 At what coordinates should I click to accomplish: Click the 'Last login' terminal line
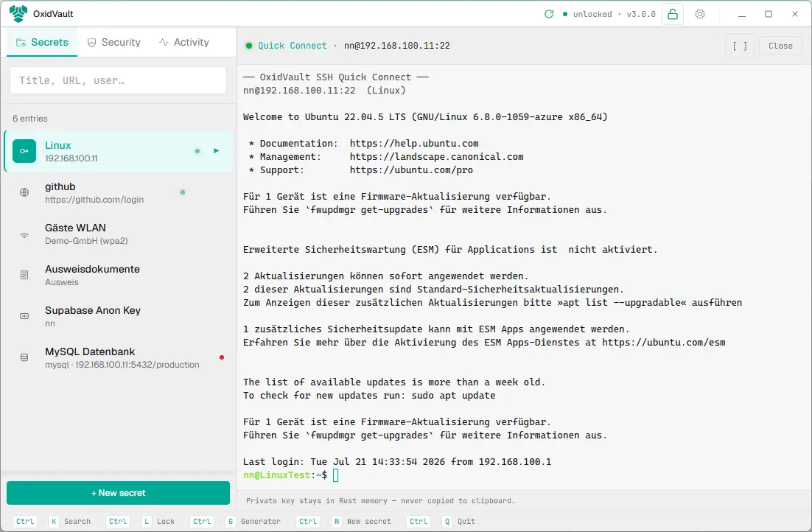(397, 461)
